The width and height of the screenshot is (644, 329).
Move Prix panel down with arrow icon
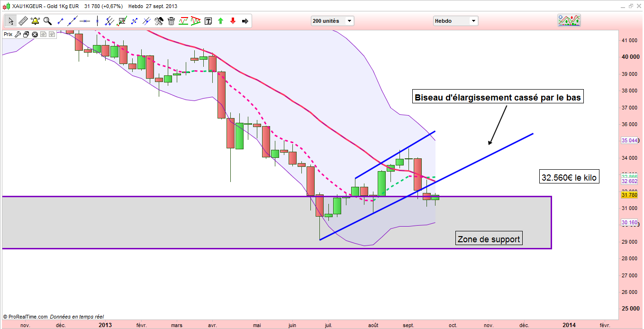click(43, 34)
